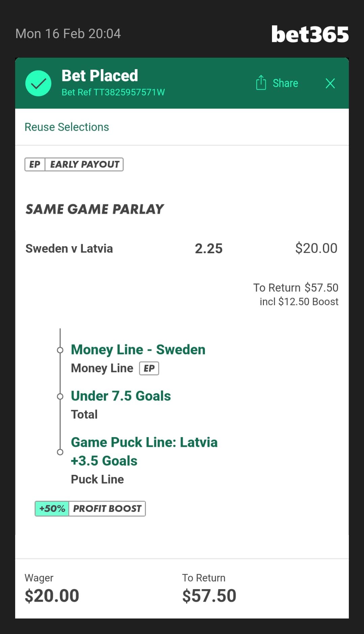364x634 pixels.
Task: Open the Reuse Selections link
Action: [67, 127]
